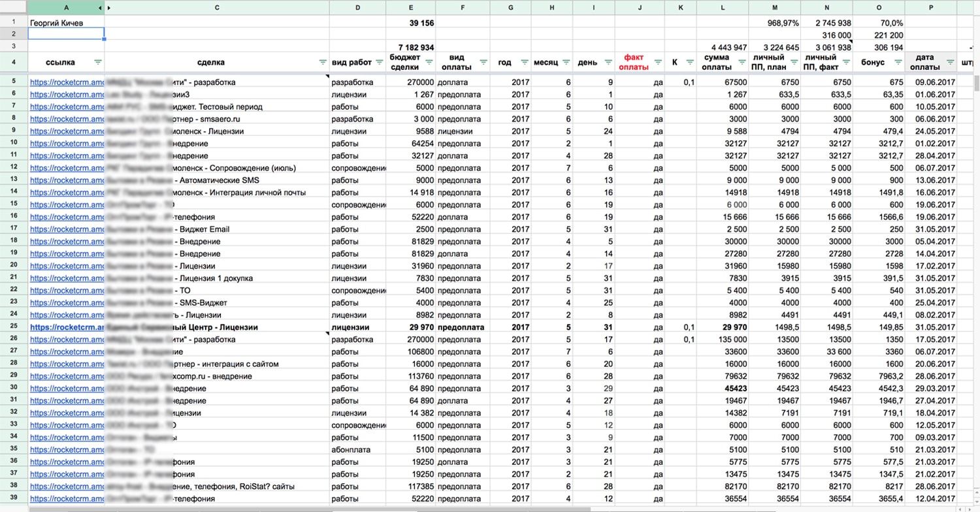
Task: Open the rocketcrm link in row 19
Action: [x=67, y=254]
